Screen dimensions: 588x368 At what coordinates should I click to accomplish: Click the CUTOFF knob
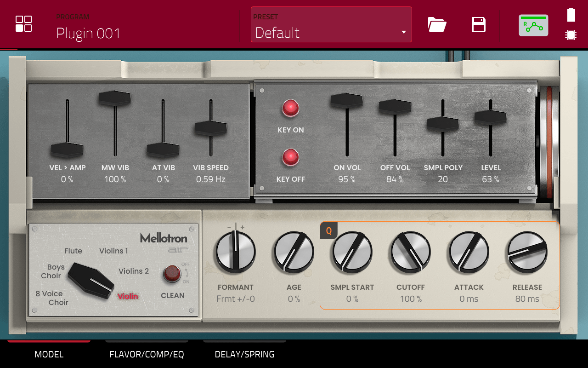(410, 252)
